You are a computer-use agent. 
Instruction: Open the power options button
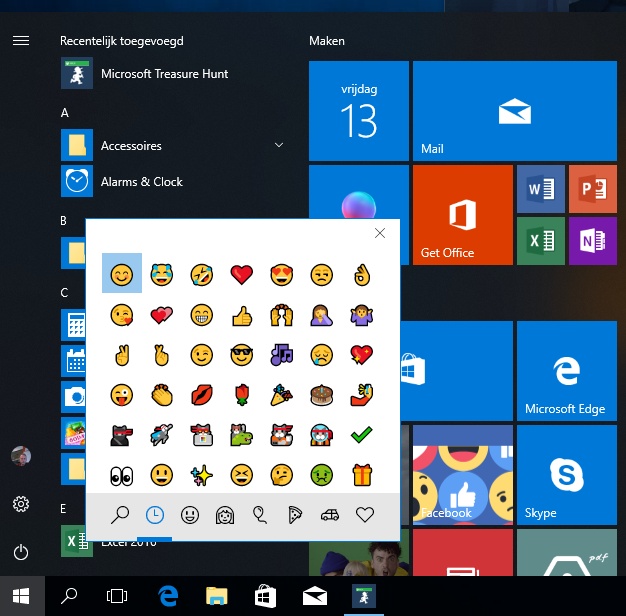pyautogui.click(x=21, y=553)
